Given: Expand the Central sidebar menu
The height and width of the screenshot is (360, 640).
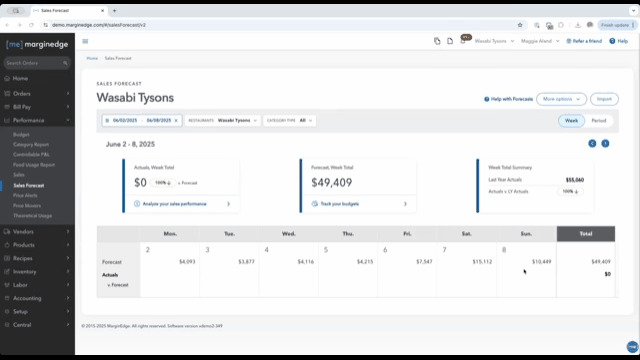Looking at the screenshot, I should (x=37, y=325).
